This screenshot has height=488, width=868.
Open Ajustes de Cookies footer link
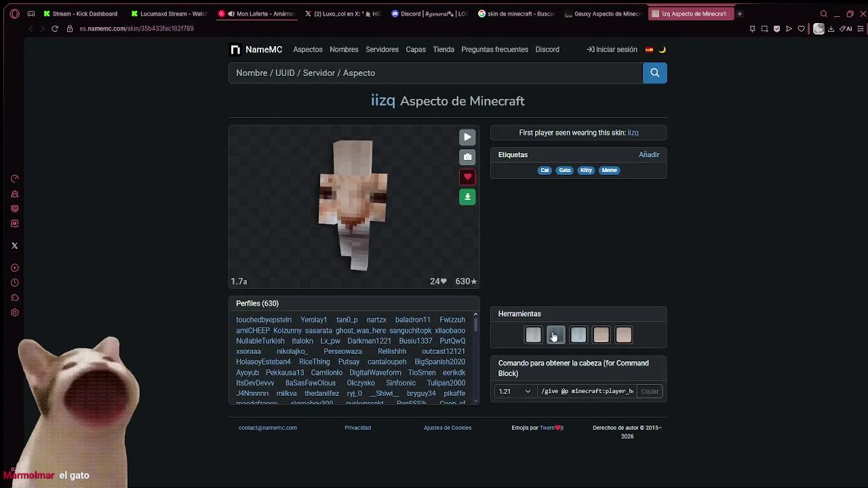pyautogui.click(x=448, y=428)
